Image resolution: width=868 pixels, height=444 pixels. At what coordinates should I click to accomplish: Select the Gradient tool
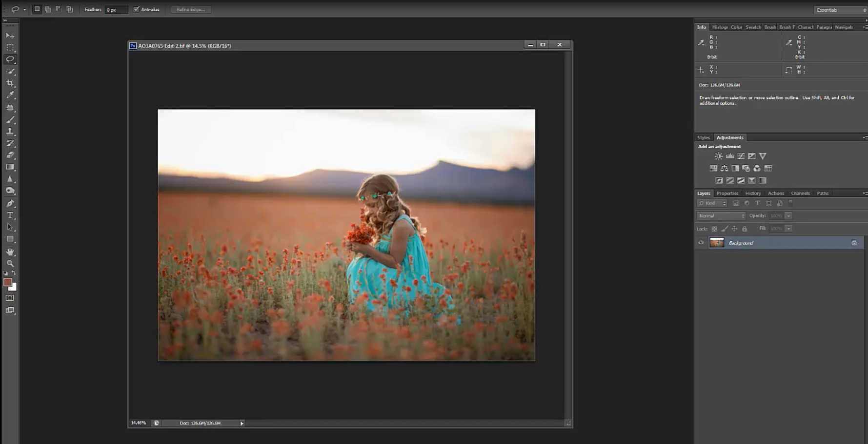pyautogui.click(x=10, y=167)
